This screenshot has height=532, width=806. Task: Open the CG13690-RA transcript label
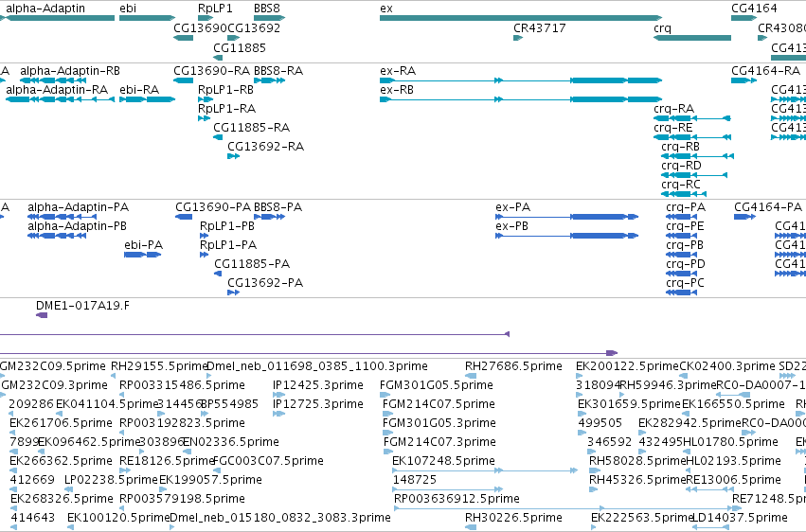212,71
